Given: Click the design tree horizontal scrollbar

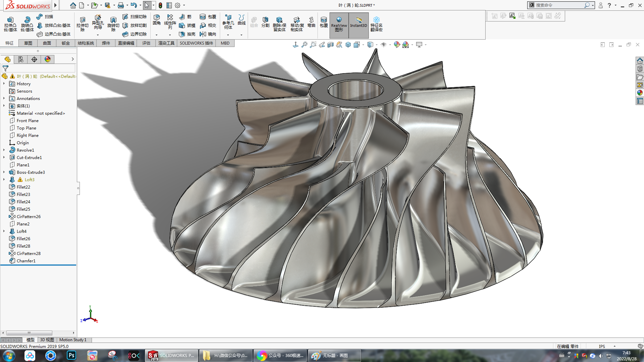Looking at the screenshot, I should tap(29, 333).
